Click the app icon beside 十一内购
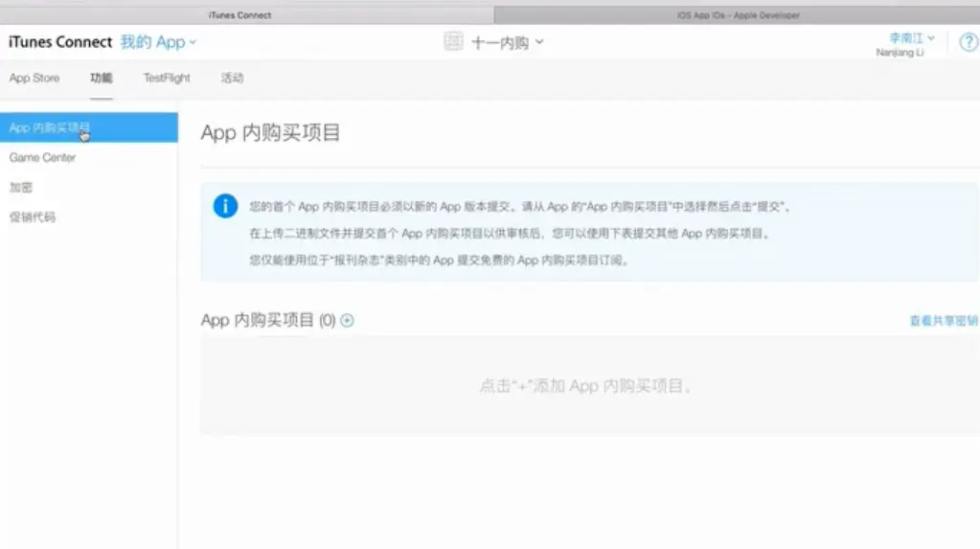Viewport: 980px width, 549px height. tap(453, 42)
